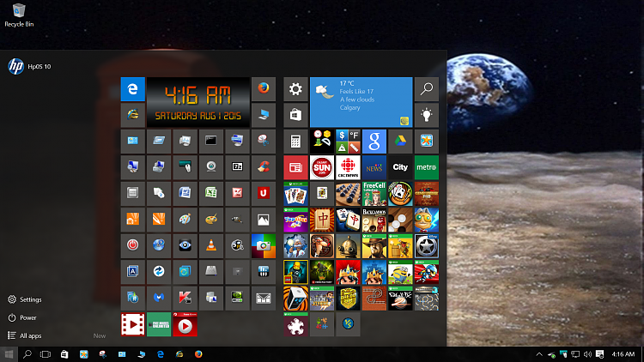644x362 pixels.
Task: Open the red U uninstaller tile
Action: point(264,193)
